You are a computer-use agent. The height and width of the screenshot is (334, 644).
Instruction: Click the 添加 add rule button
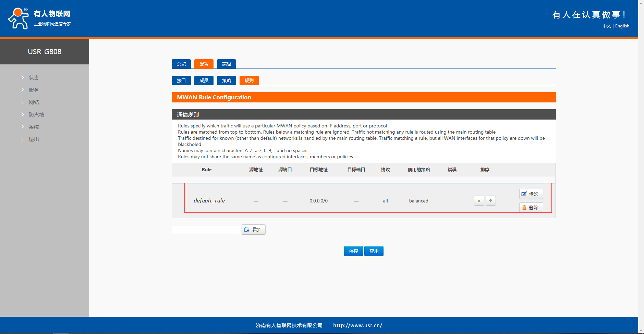tap(253, 230)
